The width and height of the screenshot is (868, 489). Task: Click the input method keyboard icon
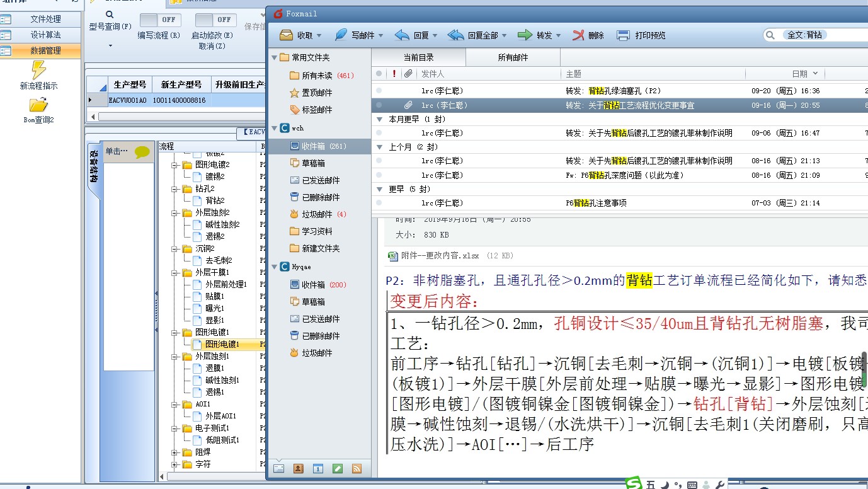(692, 485)
